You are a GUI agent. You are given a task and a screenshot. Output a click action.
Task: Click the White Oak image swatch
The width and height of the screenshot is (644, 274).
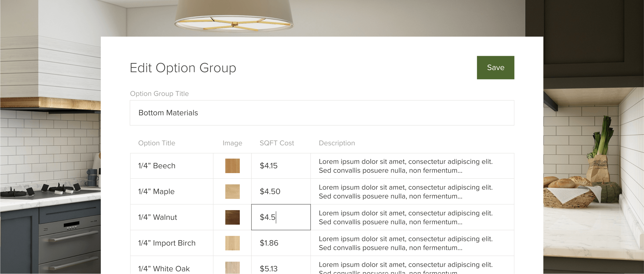232,268
